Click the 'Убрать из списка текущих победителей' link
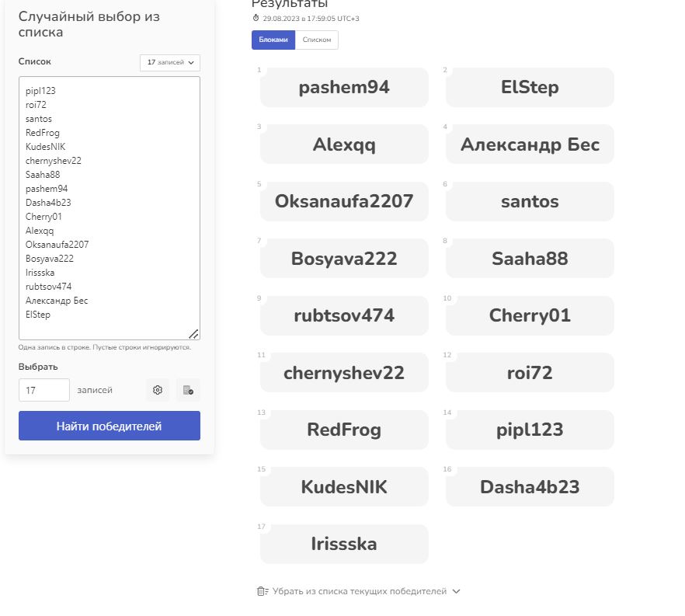The height and width of the screenshot is (616, 685). [360, 591]
